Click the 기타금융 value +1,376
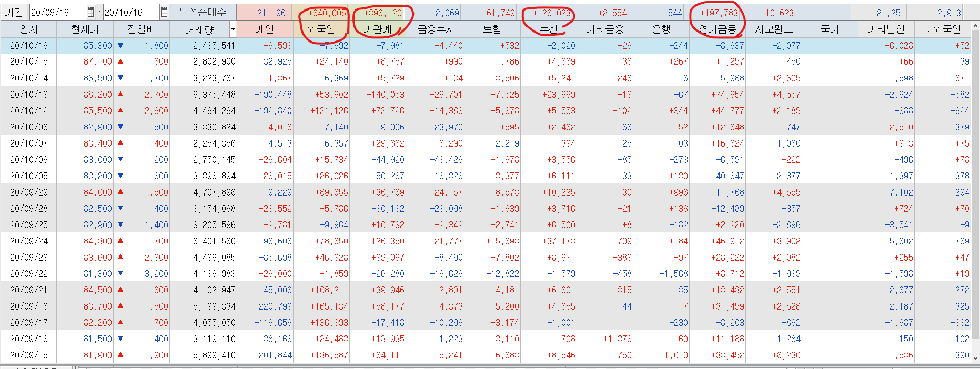Image resolution: width=980 pixels, height=369 pixels. tap(618, 339)
